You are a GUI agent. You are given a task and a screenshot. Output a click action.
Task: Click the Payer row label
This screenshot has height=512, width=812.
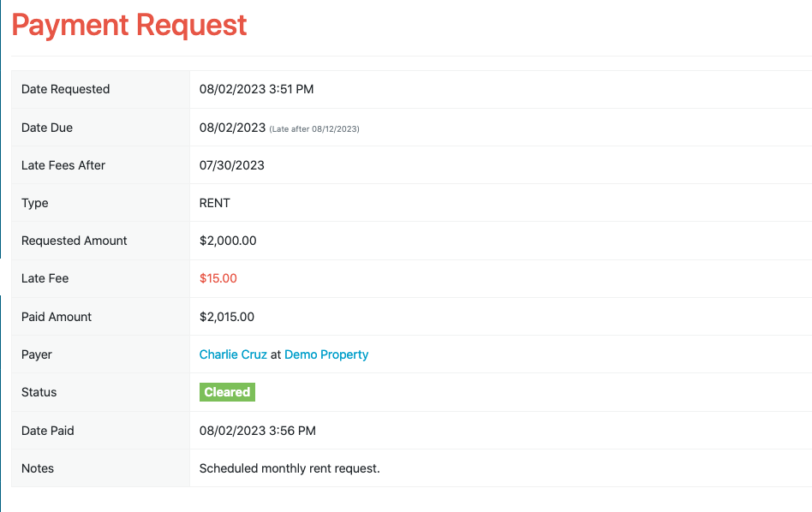pyautogui.click(x=36, y=355)
